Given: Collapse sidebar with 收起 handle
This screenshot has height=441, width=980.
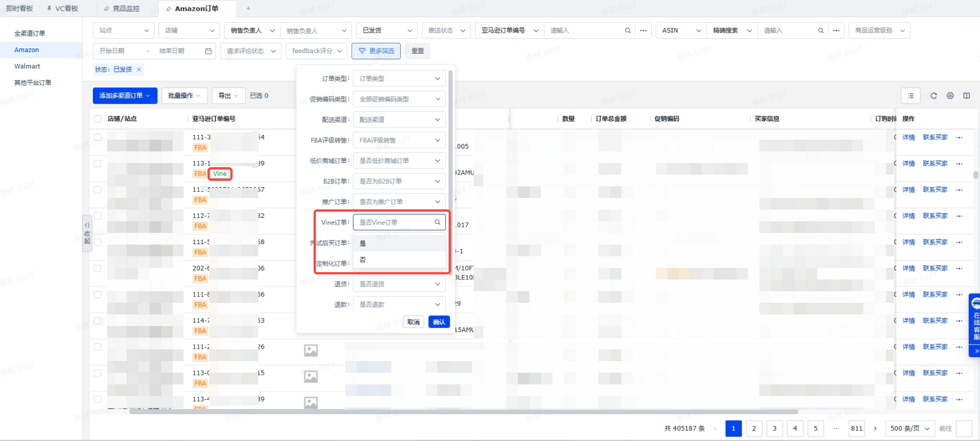Looking at the screenshot, I should [x=87, y=233].
